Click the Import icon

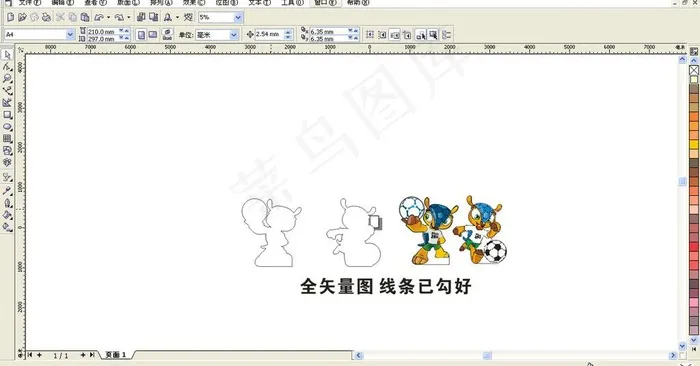[x=141, y=17]
